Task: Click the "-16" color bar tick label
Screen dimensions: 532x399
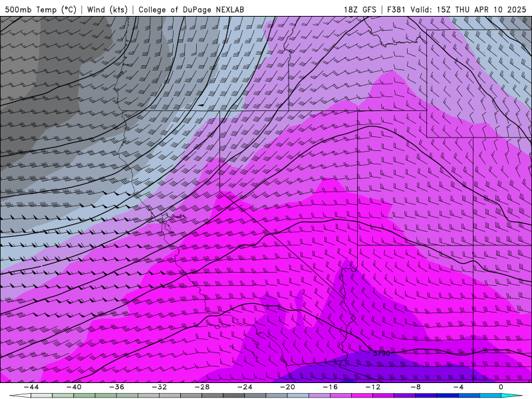Action: [330, 387]
